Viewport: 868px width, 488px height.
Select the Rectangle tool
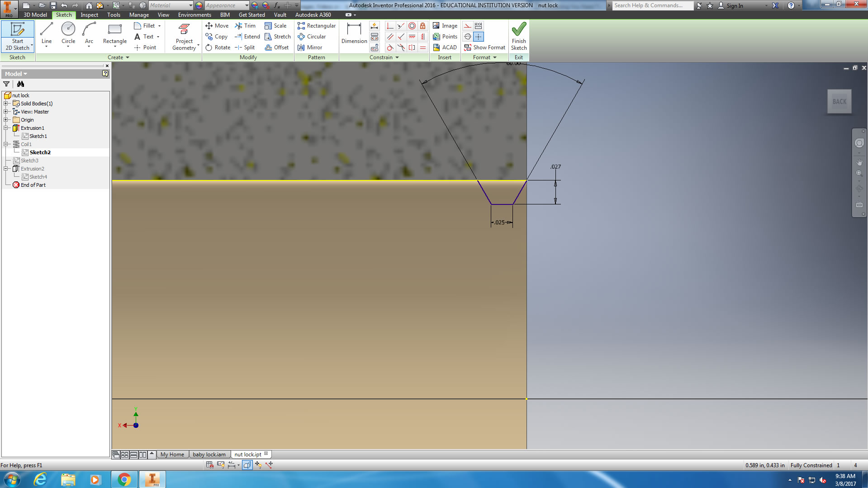click(x=115, y=34)
